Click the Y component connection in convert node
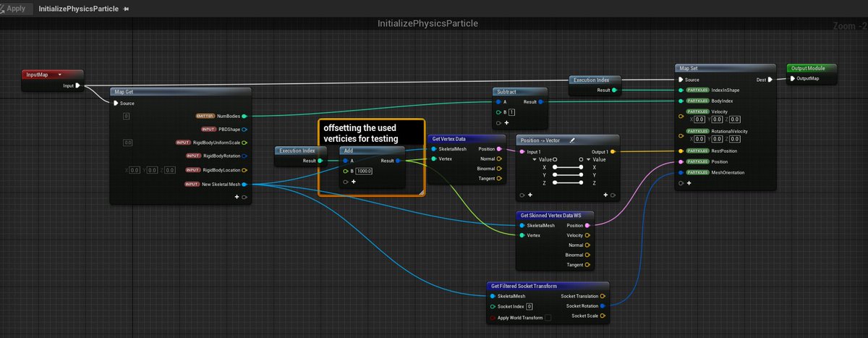The height and width of the screenshot is (338, 868). 569,174
